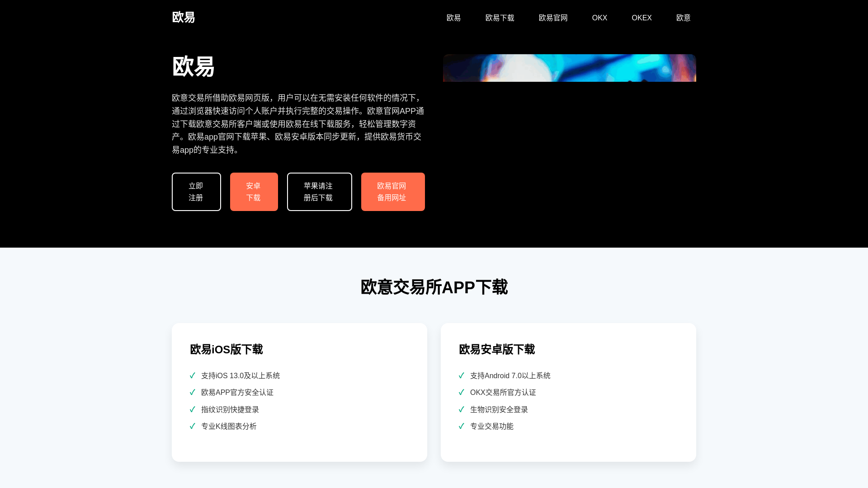Click the 欧易安卓版下载 card title
The height and width of the screenshot is (488, 868).
497,349
